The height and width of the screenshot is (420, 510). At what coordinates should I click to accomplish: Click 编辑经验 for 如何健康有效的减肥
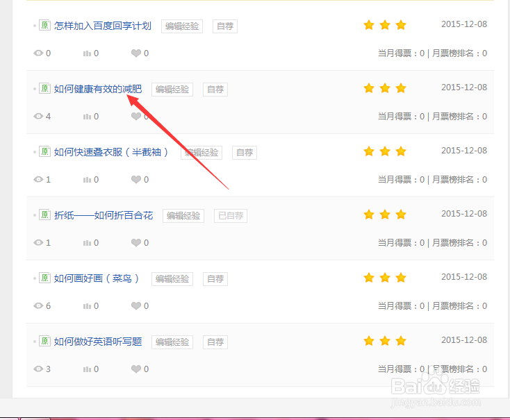[x=172, y=90]
